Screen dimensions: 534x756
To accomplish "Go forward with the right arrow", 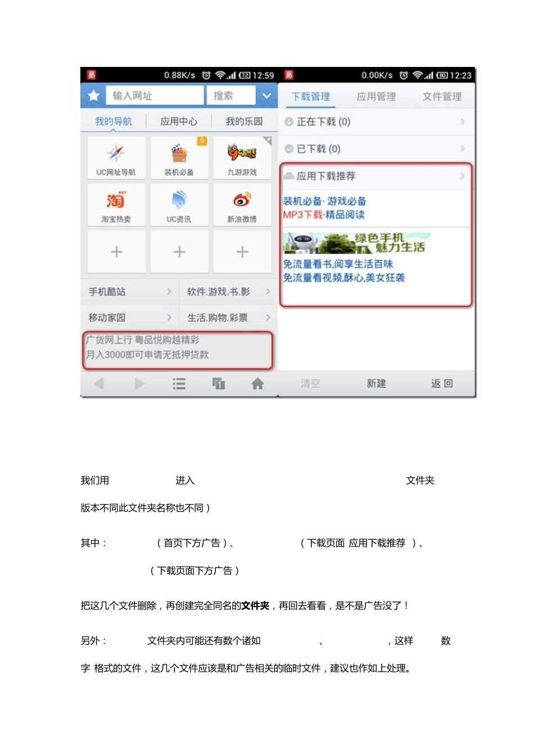I will point(139,384).
